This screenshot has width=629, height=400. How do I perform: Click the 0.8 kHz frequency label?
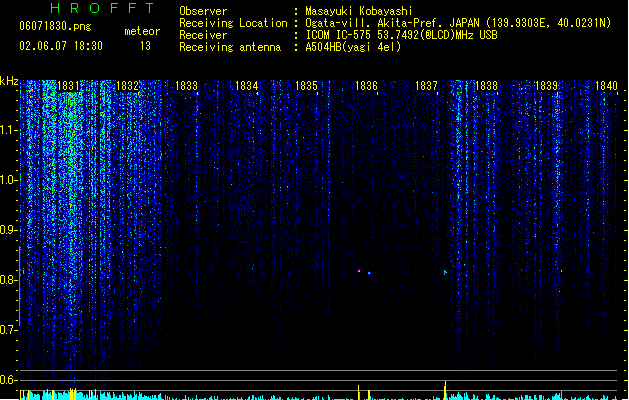pos(8,280)
